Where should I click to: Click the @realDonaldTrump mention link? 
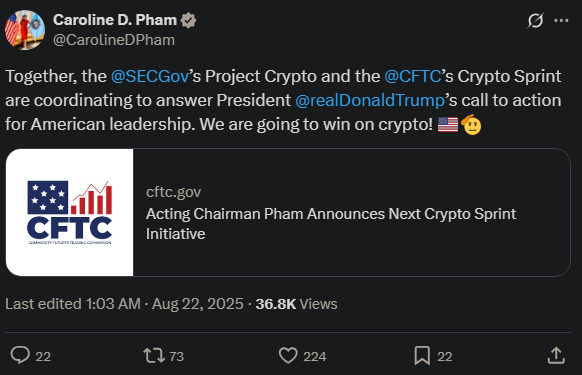coord(370,101)
